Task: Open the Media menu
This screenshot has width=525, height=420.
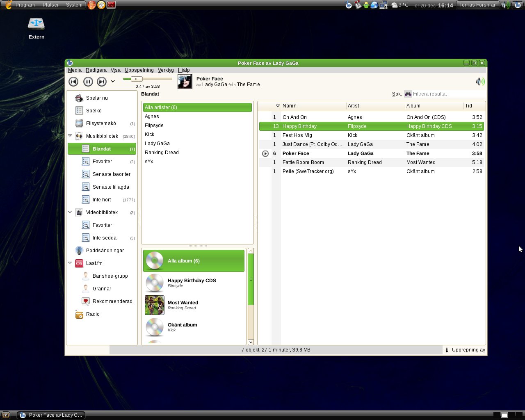Action: (75, 70)
